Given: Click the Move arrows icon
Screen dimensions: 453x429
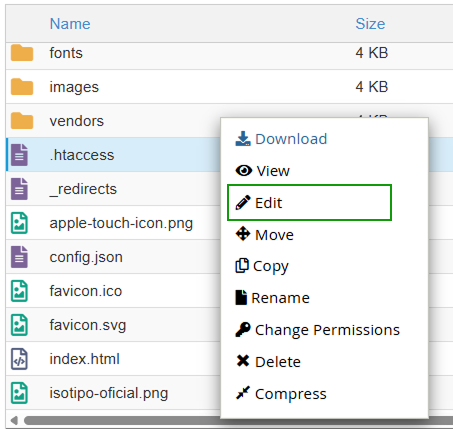Looking at the screenshot, I should click(243, 234).
